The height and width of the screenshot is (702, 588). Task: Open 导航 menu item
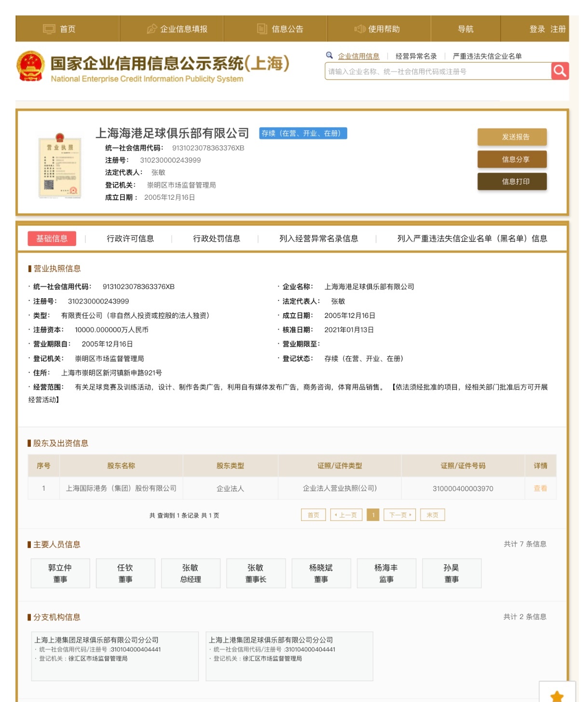point(465,29)
